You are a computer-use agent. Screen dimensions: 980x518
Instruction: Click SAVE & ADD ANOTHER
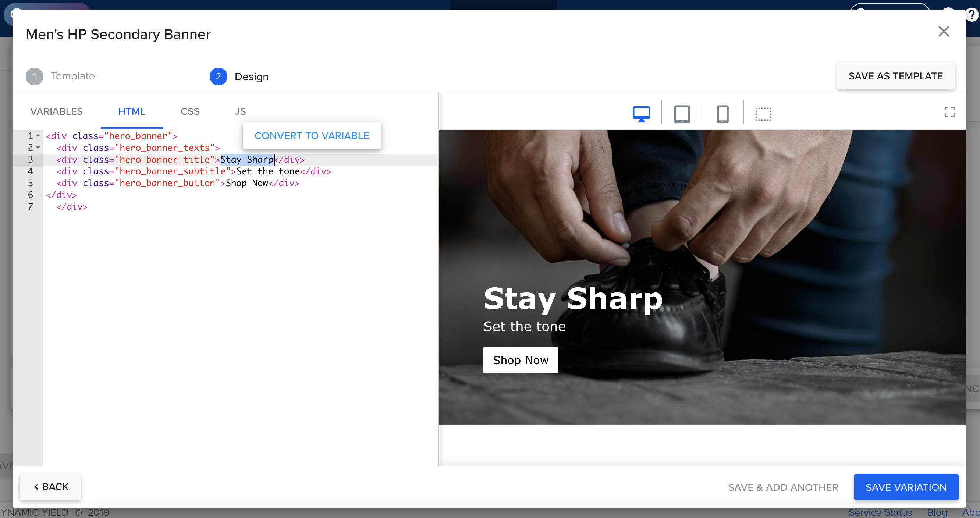point(783,487)
